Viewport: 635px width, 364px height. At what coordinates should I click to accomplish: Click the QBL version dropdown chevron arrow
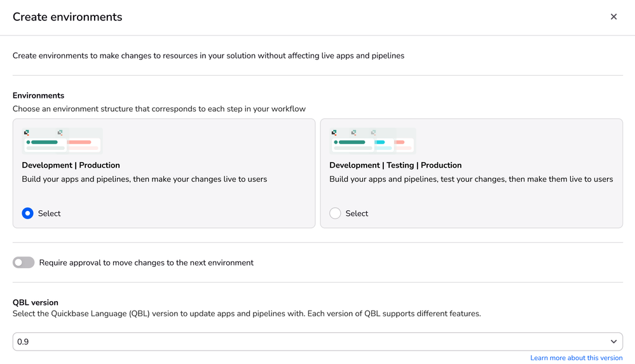click(613, 342)
